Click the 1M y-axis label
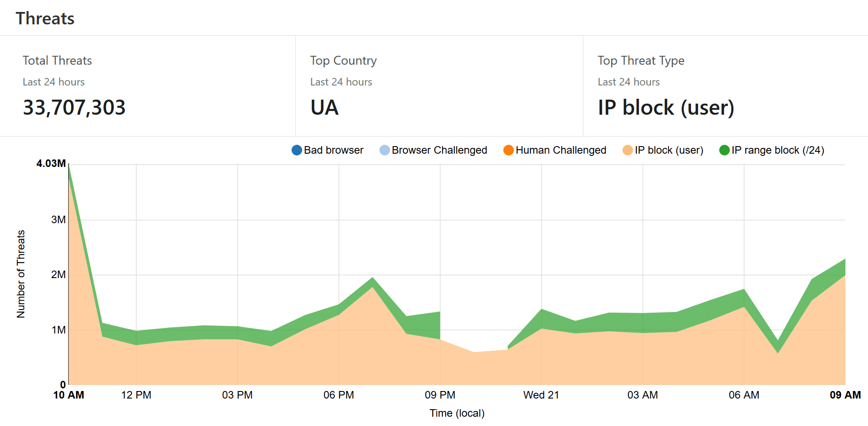868x426 pixels. pos(58,330)
